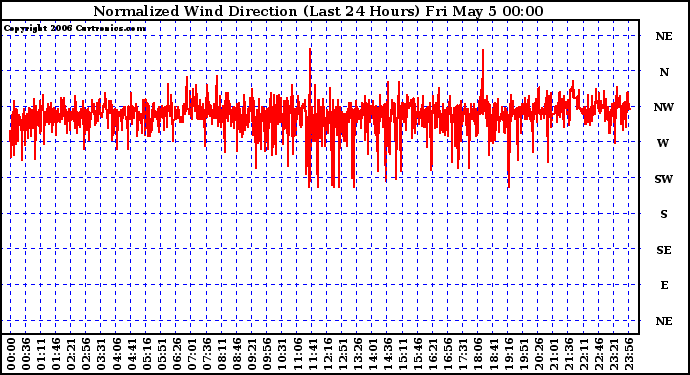
Task: Click the time label '08:46'
Action: (236, 354)
